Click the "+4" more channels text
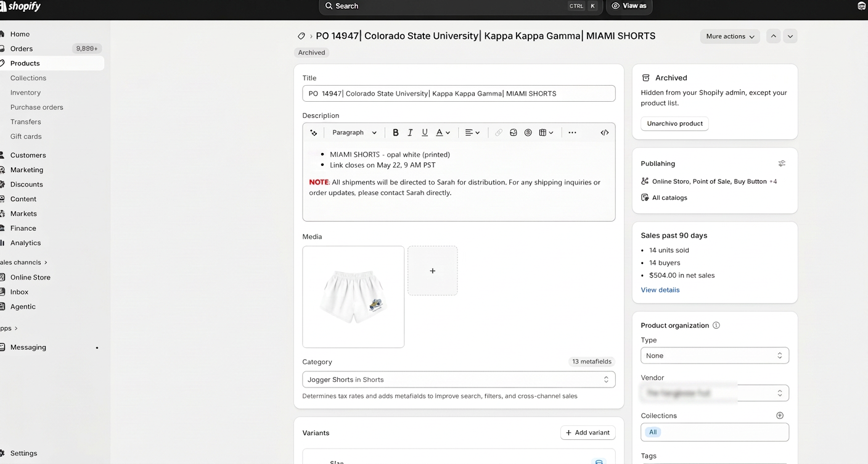Viewport: 868px width, 464px height. pos(773,182)
